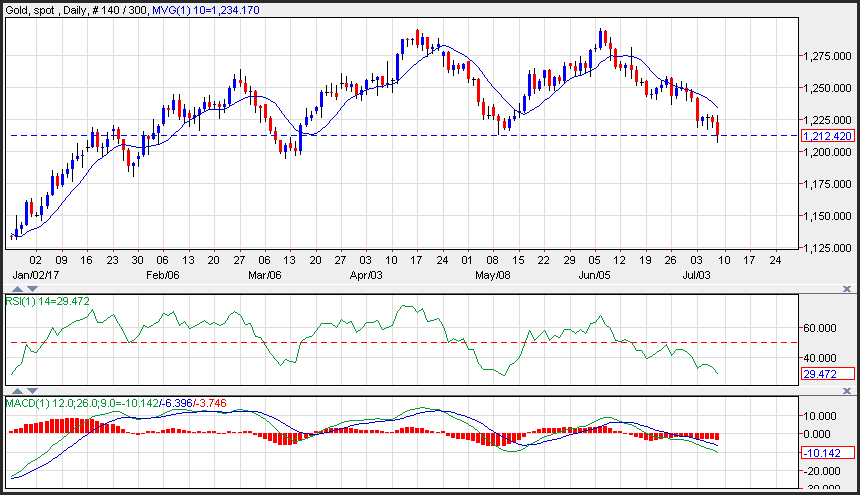Viewport: 860px width, 495px height.
Task: Click the last red candlestick on price chart
Action: 718,129
